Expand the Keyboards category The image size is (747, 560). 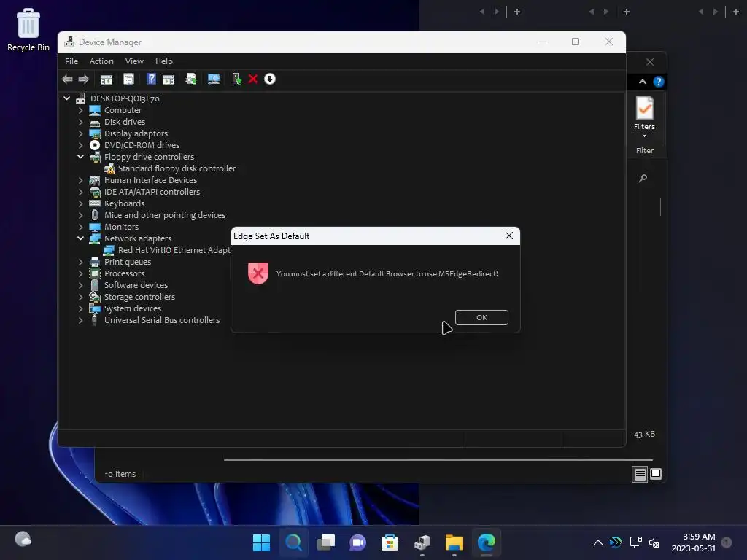tap(80, 204)
